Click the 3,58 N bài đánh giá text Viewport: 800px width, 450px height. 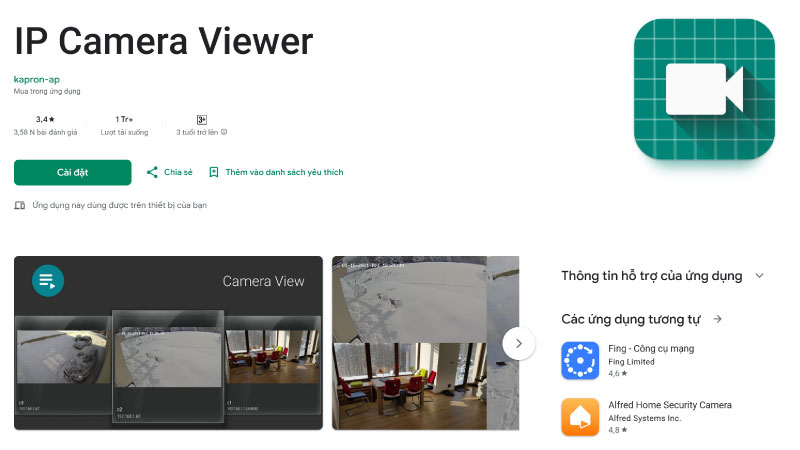point(45,132)
